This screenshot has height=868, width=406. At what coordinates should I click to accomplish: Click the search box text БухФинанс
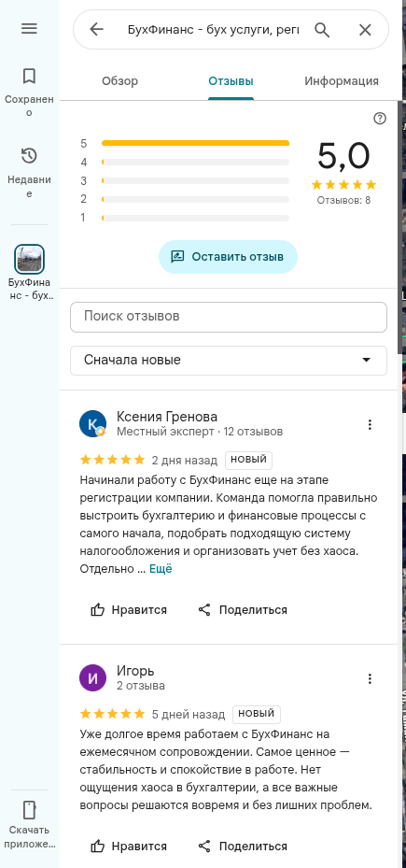click(213, 30)
